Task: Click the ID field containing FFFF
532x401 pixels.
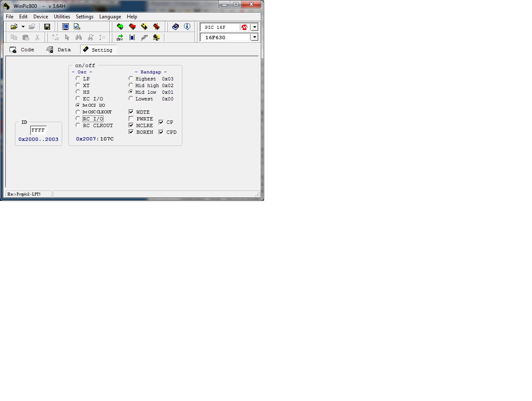Action: pos(38,130)
